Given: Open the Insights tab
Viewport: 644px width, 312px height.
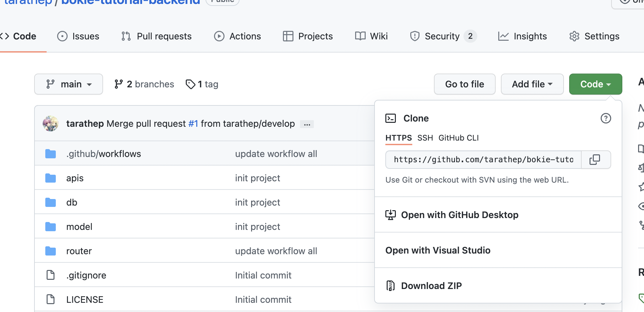Looking at the screenshot, I should [522, 36].
